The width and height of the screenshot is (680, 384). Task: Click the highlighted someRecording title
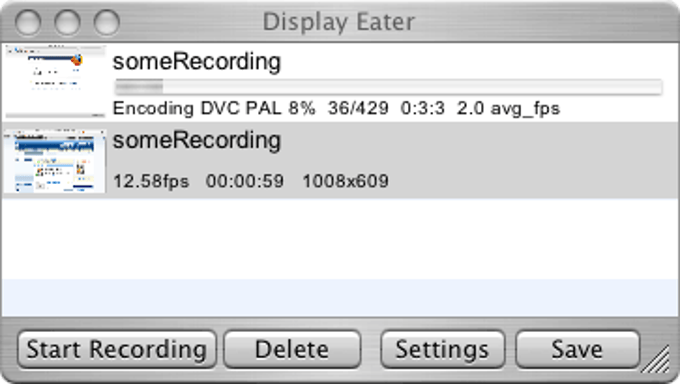[x=197, y=141]
